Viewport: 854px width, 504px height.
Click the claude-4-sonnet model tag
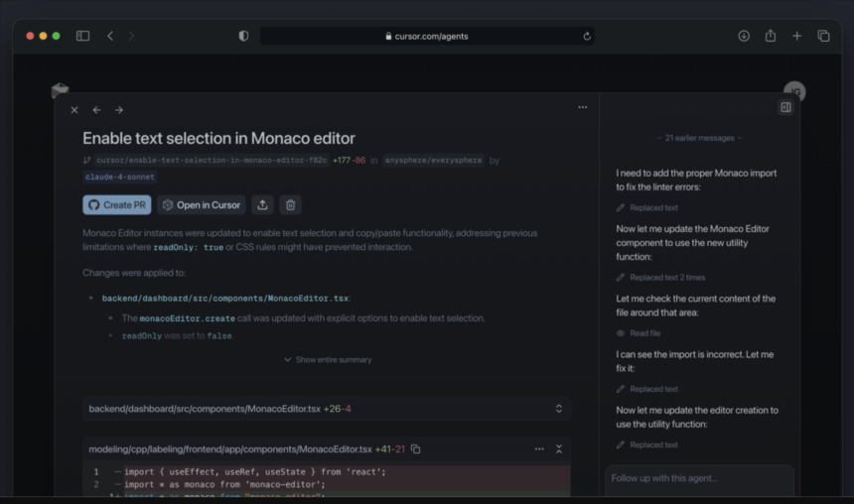[120, 177]
